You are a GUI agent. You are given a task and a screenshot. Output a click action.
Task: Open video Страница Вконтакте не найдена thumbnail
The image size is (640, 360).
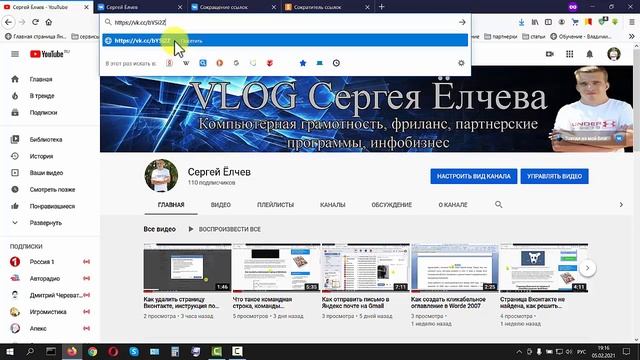(x=544, y=268)
